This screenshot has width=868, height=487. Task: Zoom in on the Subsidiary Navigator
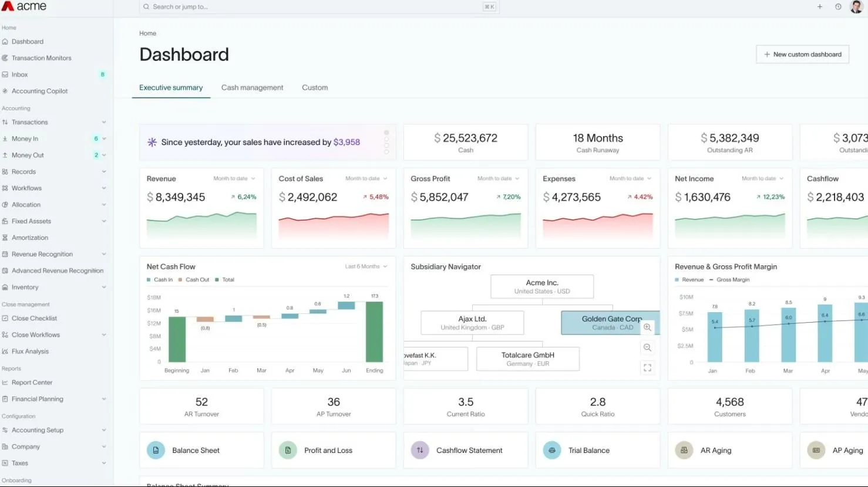[x=647, y=327]
